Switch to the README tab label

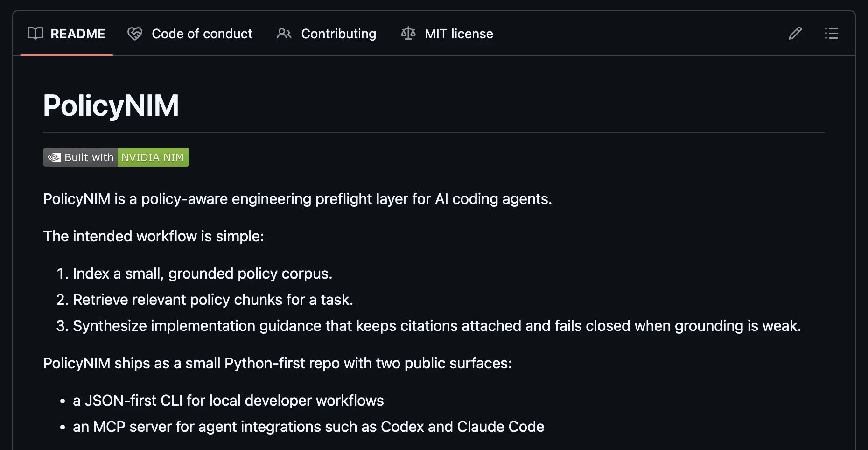(77, 34)
